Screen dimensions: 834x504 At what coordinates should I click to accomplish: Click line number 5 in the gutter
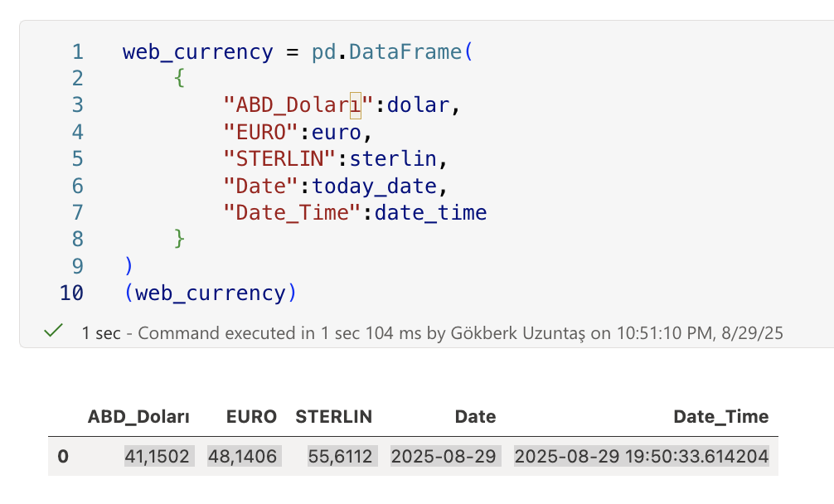tap(77, 159)
